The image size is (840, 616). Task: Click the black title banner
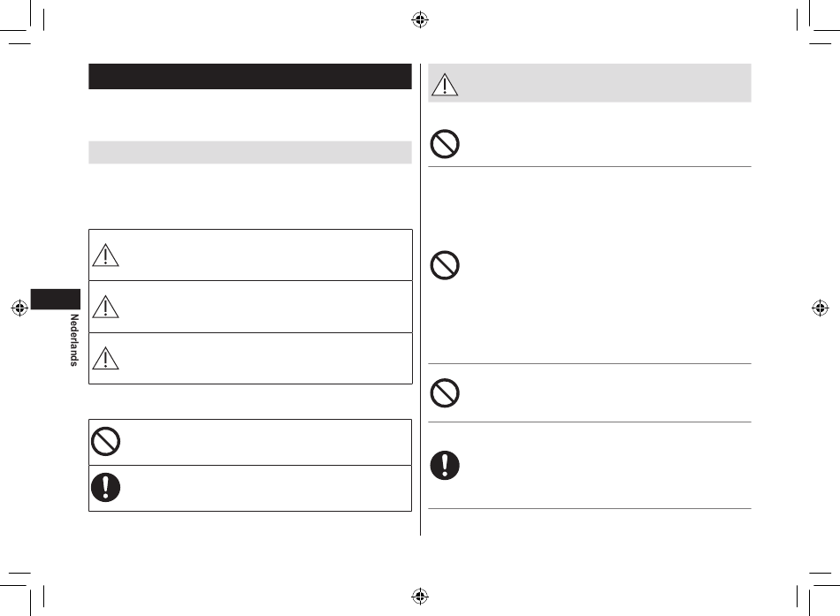point(250,76)
